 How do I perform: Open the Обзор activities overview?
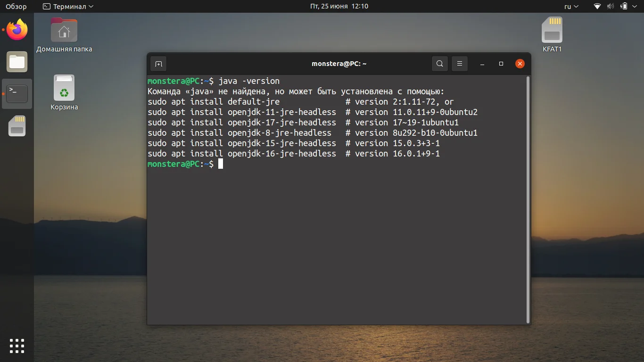[16, 7]
